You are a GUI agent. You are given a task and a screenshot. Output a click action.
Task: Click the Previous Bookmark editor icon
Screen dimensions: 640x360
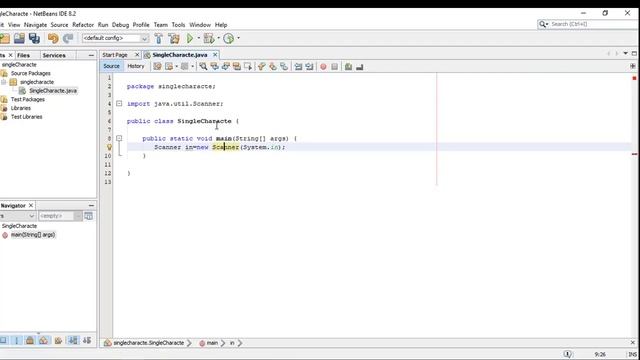point(262,67)
